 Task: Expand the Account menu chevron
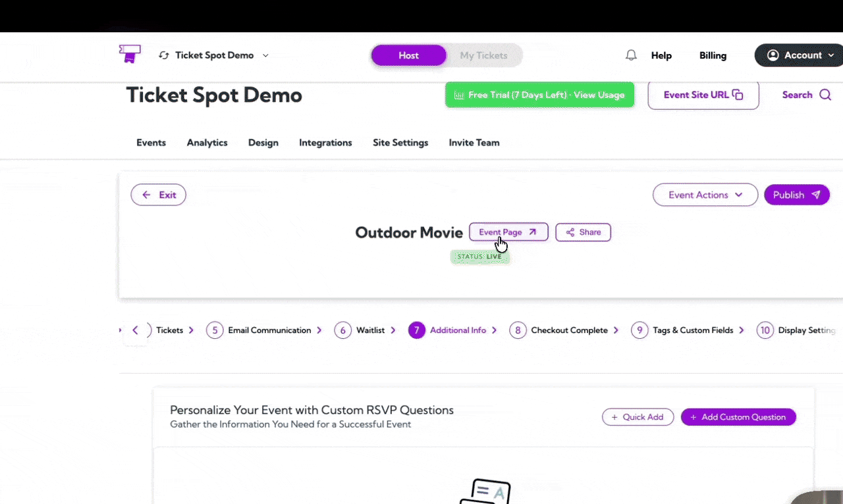(830, 55)
